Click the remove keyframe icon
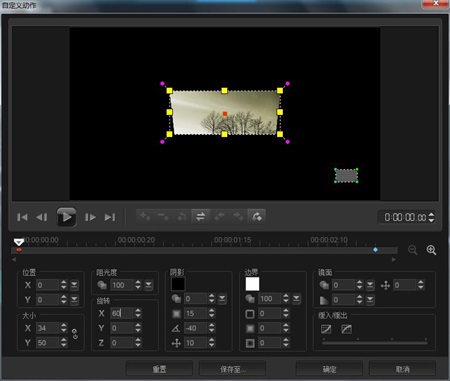 [x=163, y=216]
